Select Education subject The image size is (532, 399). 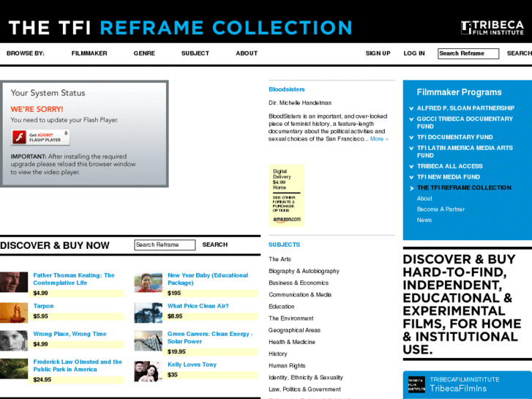tap(281, 307)
